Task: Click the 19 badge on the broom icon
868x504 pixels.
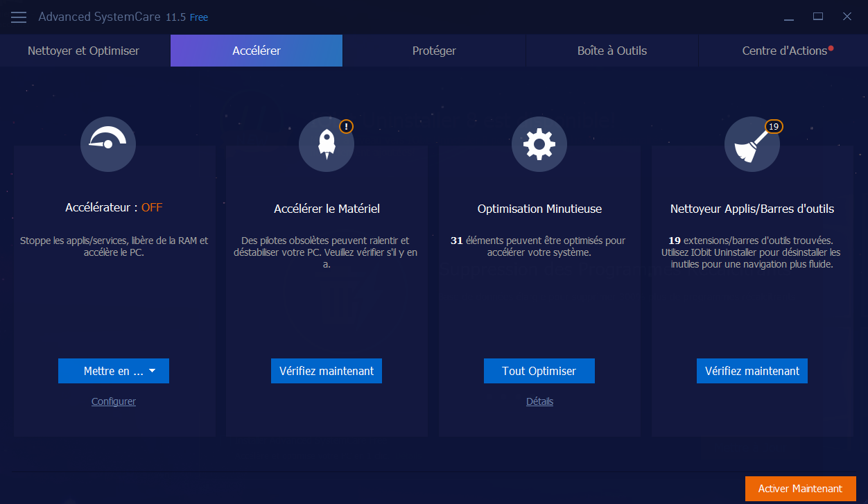Action: pos(774,127)
